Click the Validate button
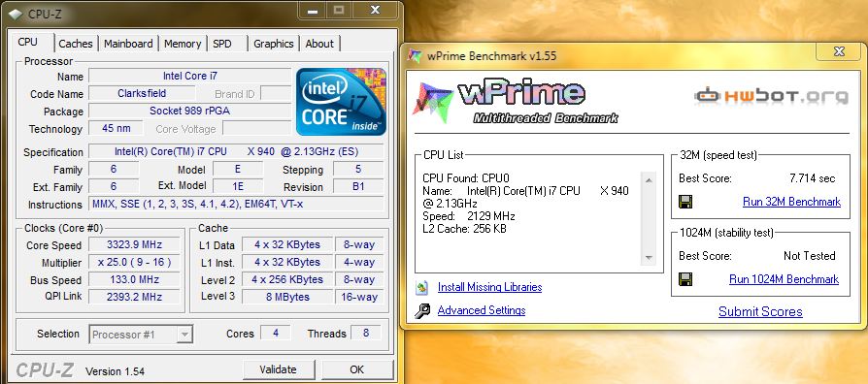Image resolution: width=868 pixels, height=384 pixels. point(279,369)
